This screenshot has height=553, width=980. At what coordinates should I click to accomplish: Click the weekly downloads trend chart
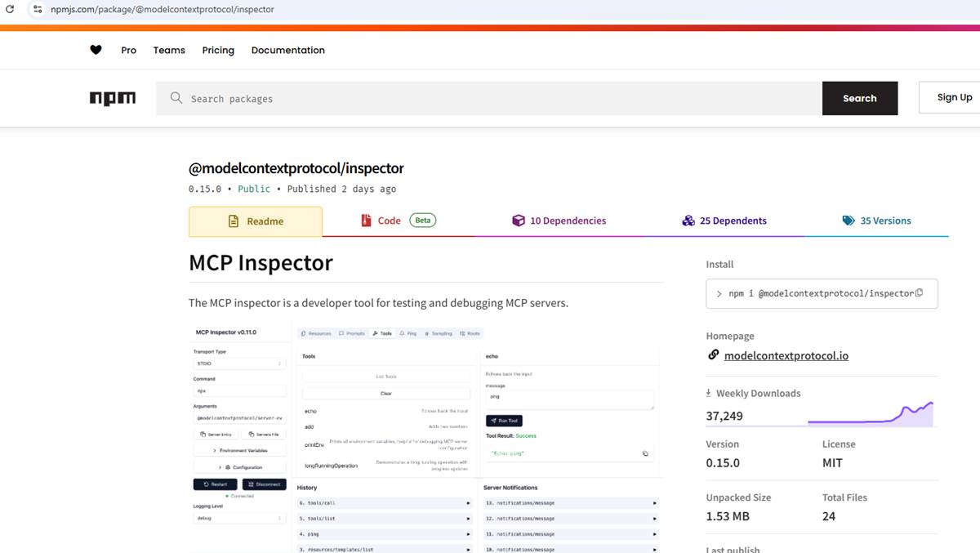point(871,414)
